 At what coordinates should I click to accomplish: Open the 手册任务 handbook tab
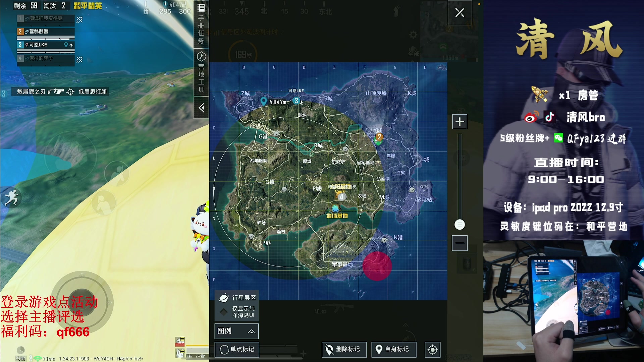click(201, 24)
